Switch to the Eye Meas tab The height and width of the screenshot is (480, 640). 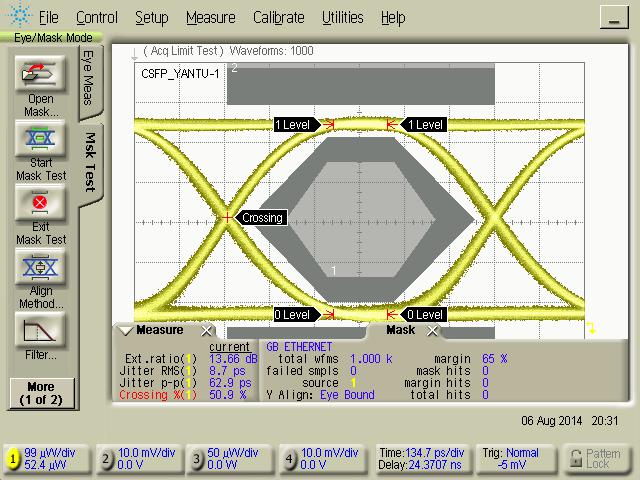[88, 79]
